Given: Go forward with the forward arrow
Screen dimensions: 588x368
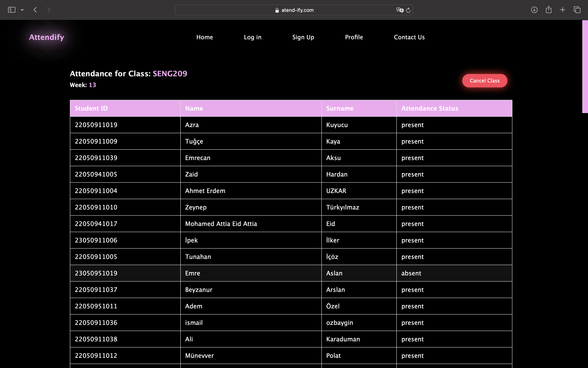Looking at the screenshot, I should coord(49,10).
